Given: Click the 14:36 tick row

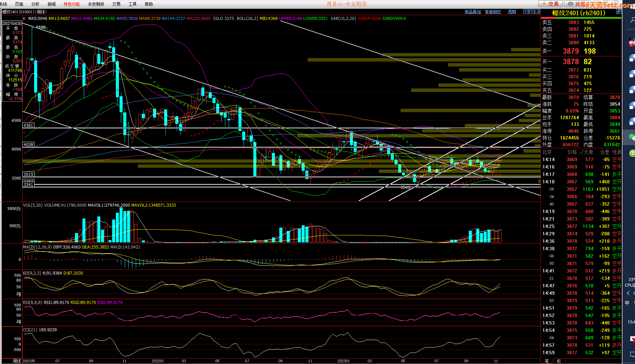Looking at the screenshot, I should click(581, 241).
